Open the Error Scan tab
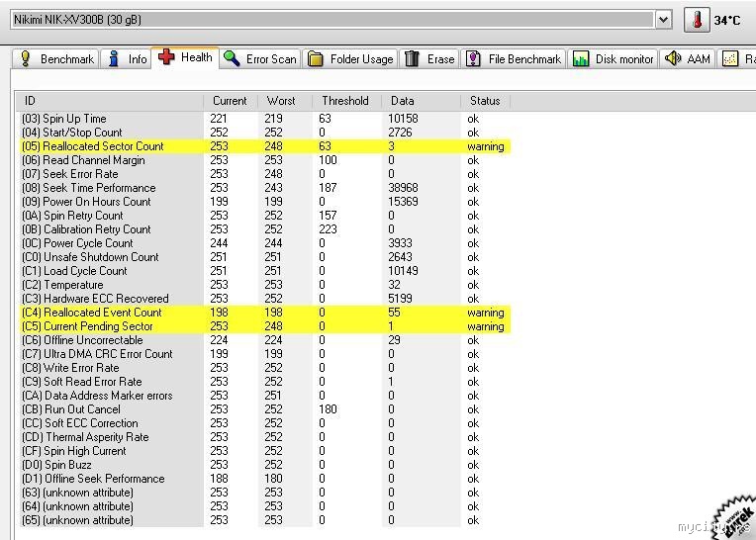The image size is (756, 540). [x=260, y=58]
